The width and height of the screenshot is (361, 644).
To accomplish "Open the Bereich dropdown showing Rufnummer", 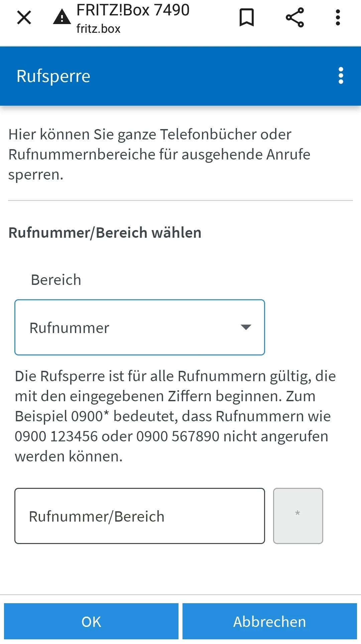I will pos(140,327).
